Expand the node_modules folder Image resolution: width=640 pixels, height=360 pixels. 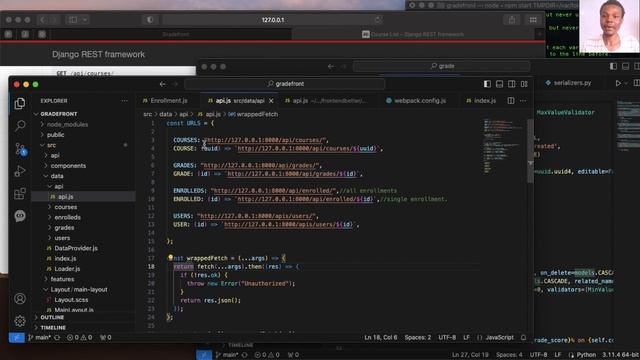(x=67, y=124)
